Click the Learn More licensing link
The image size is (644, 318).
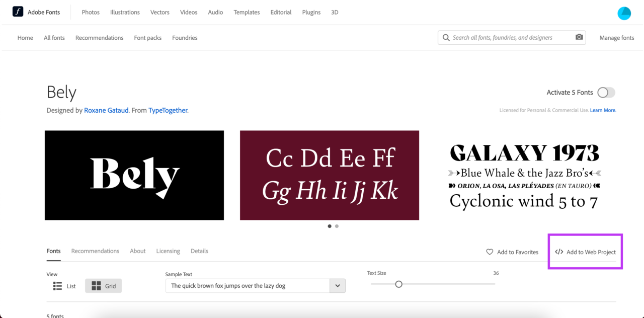(x=602, y=110)
